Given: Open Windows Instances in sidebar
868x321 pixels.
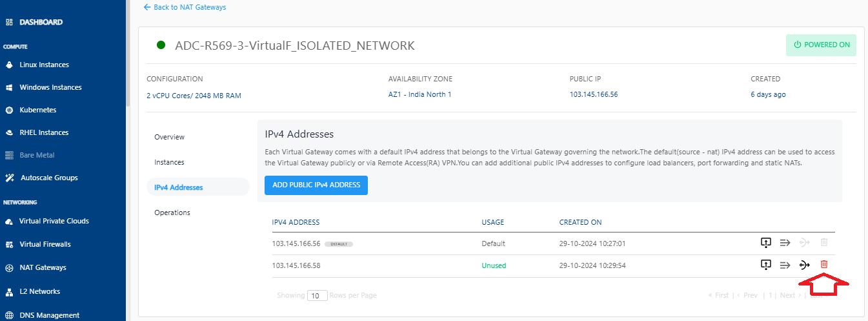Looking at the screenshot, I should (50, 87).
